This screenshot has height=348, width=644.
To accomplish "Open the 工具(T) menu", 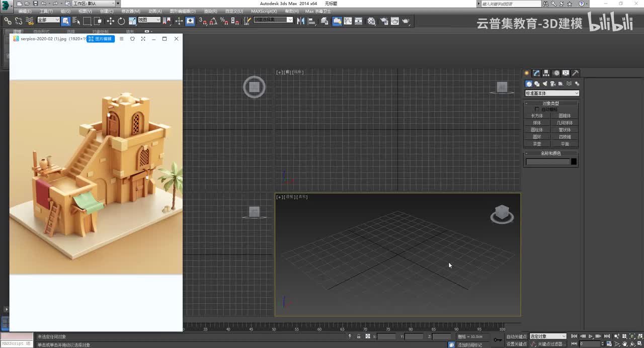I will [46, 11].
